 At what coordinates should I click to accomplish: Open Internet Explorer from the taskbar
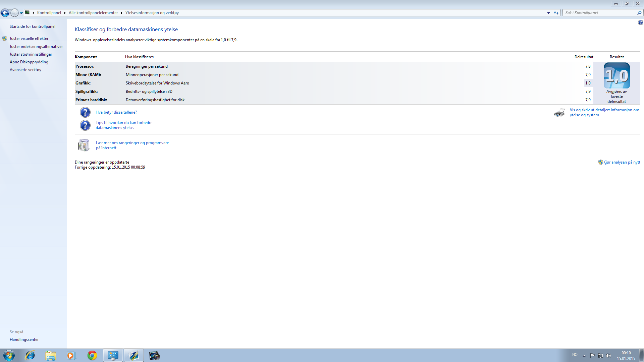pos(30,355)
